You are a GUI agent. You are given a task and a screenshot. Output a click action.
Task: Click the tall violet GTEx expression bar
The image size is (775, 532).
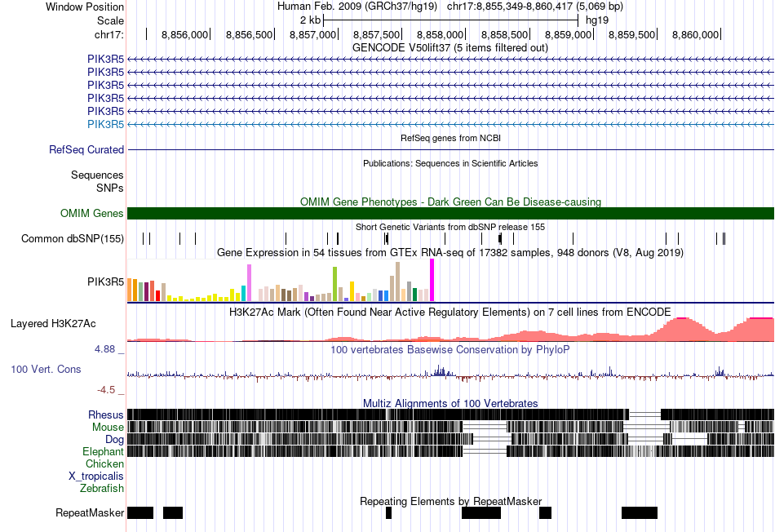249,283
